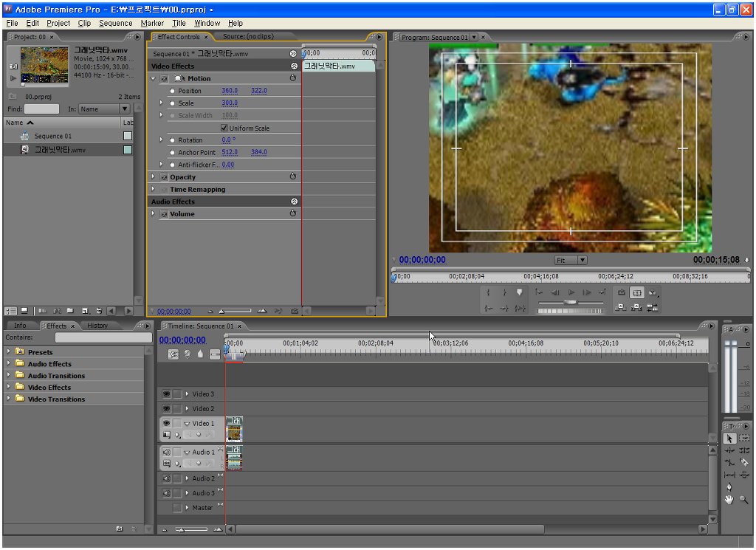Image resolution: width=756 pixels, height=550 pixels.
Task: Click the New Bin folder icon
Action: (69, 311)
